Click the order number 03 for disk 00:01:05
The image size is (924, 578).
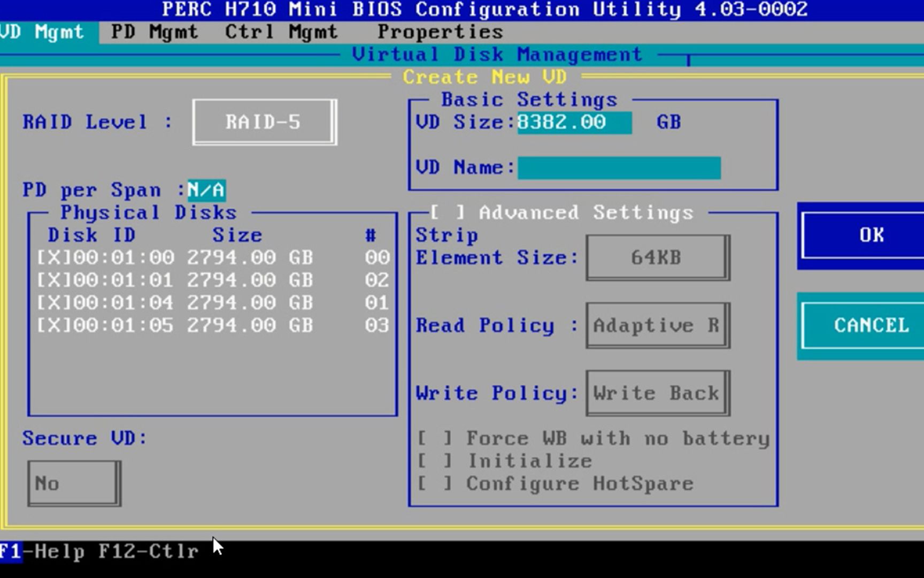[377, 325]
